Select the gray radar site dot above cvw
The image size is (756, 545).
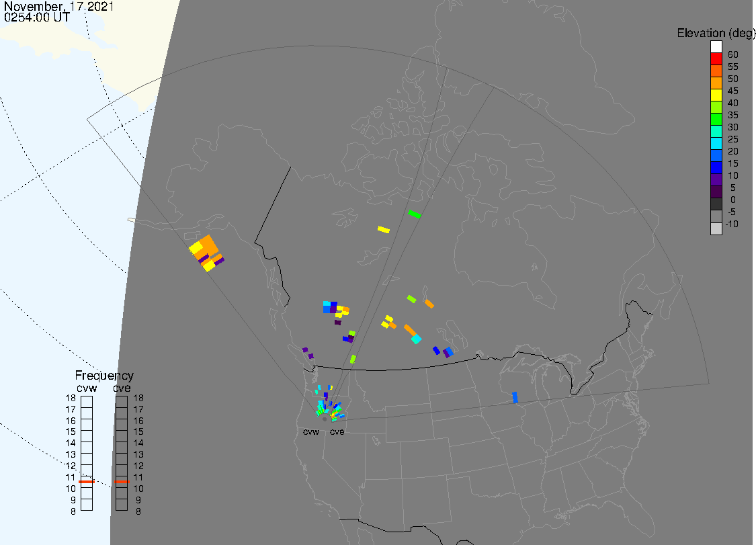(325, 418)
